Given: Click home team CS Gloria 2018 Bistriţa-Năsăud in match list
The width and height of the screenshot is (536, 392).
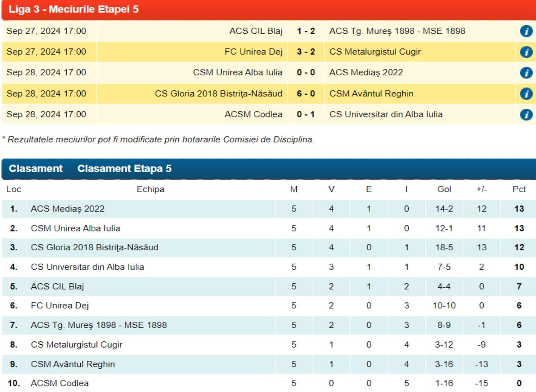Looking at the screenshot, I should pos(219,93).
